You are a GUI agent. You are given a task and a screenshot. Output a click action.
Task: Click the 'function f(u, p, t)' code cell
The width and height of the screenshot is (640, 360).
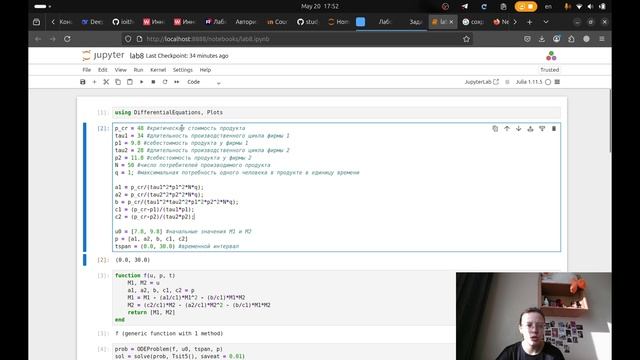point(284,298)
